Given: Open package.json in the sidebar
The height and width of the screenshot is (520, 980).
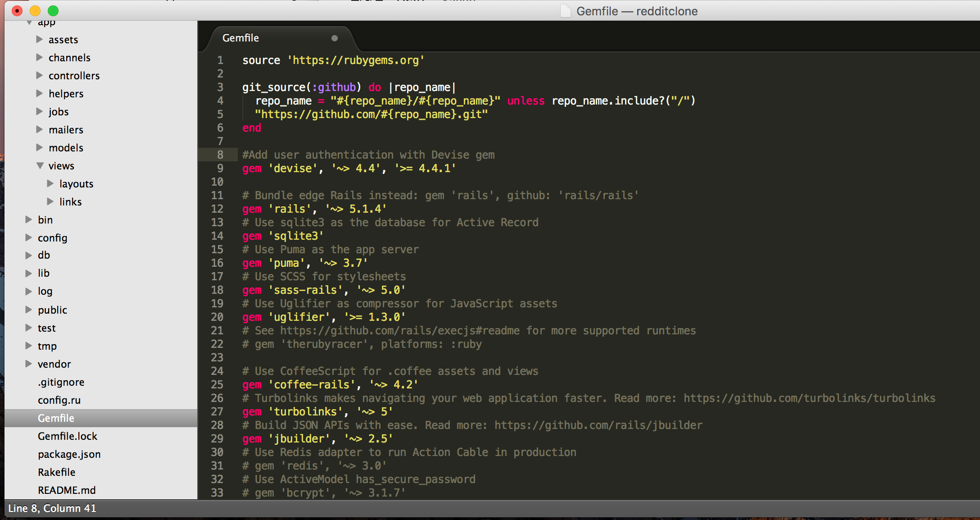Looking at the screenshot, I should (x=69, y=454).
